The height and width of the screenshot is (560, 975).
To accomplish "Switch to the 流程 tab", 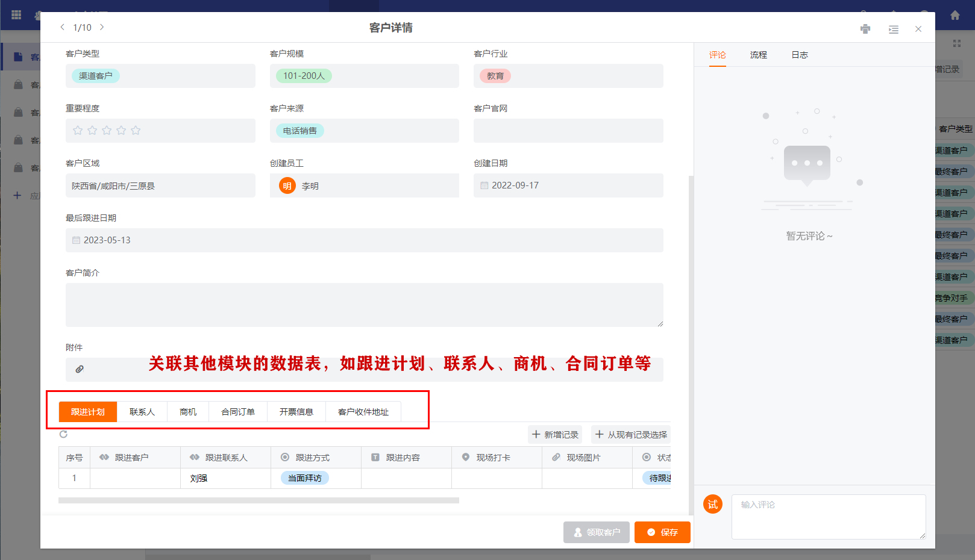I will (x=757, y=54).
